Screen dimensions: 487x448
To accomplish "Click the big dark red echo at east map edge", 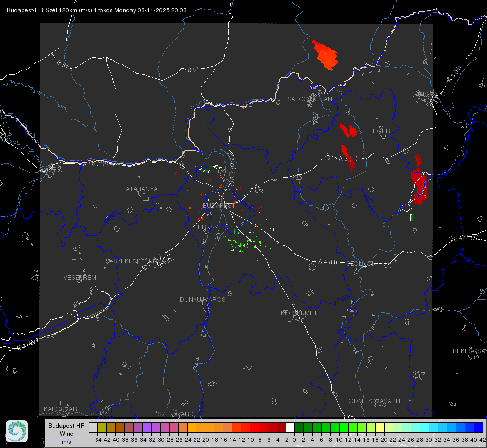I will point(419,187).
